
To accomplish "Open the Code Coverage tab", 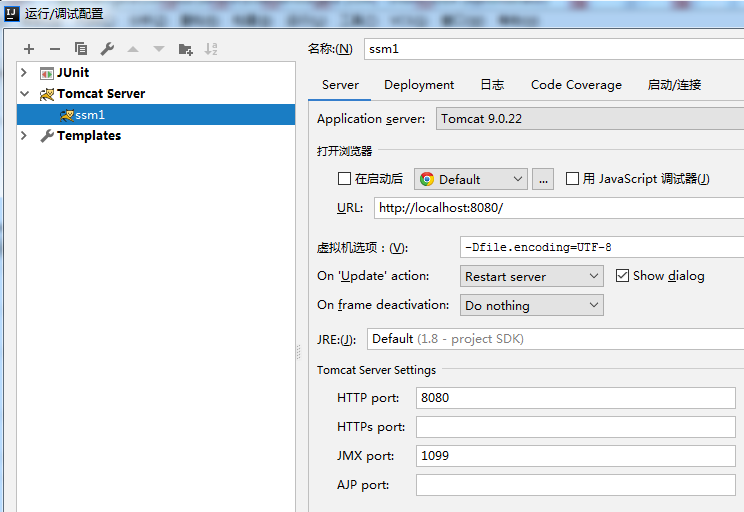I will click(576, 85).
